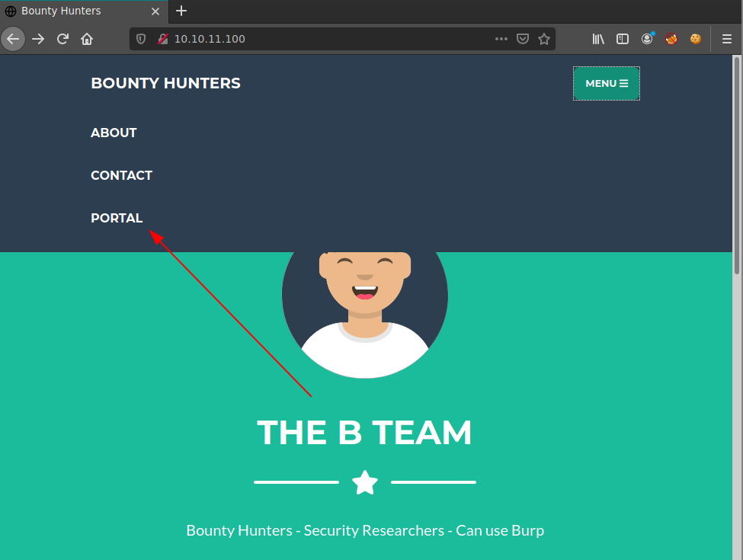Click the forward navigation arrow
The width and height of the screenshot is (743, 560).
(38, 39)
